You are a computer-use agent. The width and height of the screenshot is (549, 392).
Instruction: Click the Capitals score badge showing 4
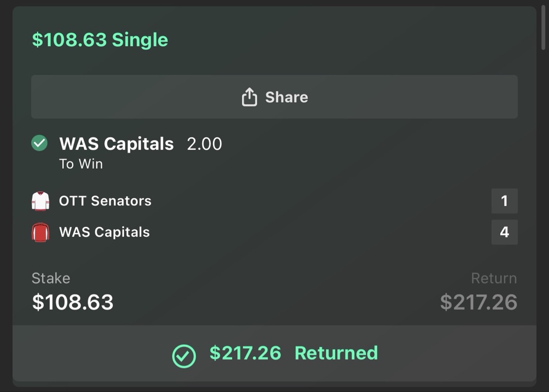[504, 232]
